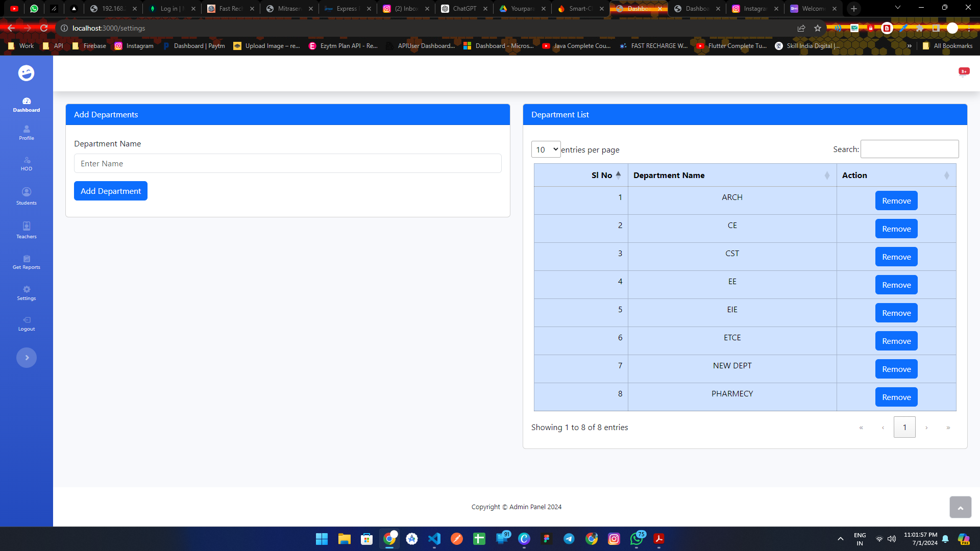
Task: Remove the PHARMECY department
Action: coord(896,397)
